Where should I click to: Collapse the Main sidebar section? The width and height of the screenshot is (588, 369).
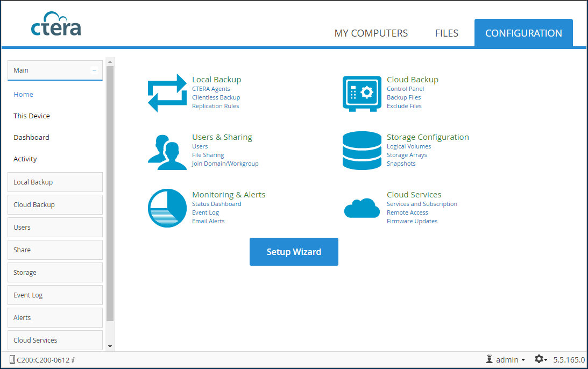pos(94,70)
